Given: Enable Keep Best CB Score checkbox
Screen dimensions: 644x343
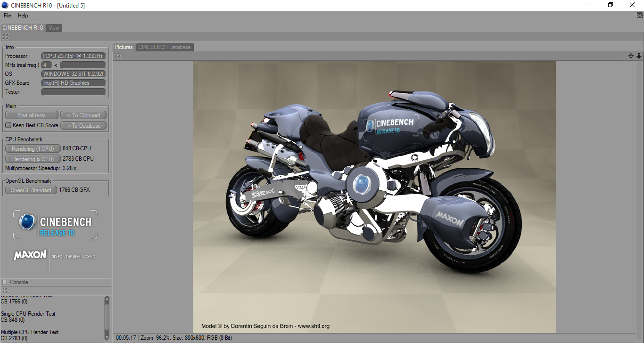Looking at the screenshot, I should [8, 125].
